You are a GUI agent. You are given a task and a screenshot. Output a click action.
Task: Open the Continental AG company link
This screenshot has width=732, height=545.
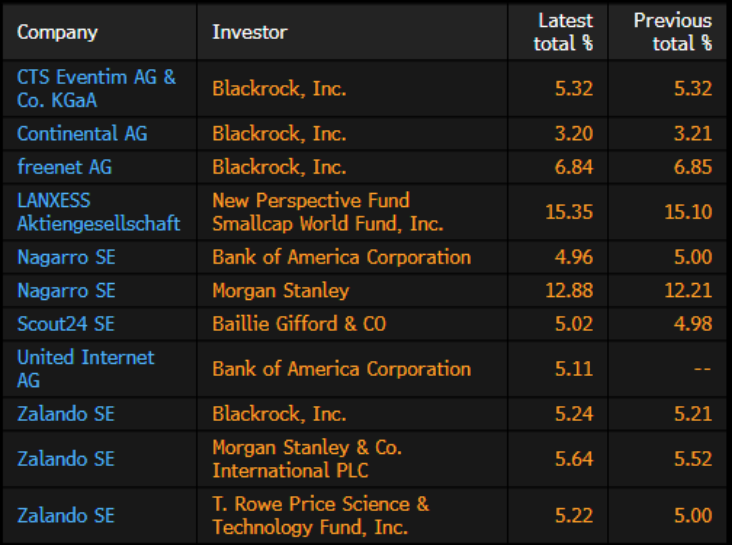point(82,133)
